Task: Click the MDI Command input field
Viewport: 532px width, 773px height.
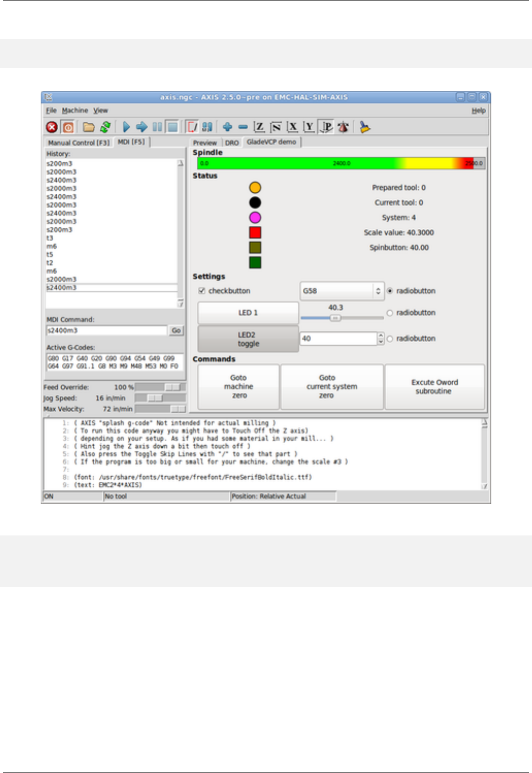Action: [x=107, y=330]
